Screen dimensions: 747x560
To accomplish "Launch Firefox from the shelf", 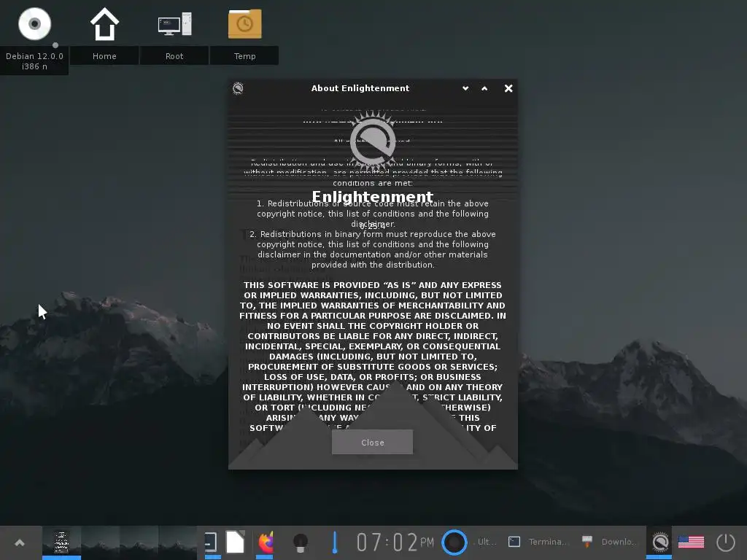I will click(266, 542).
